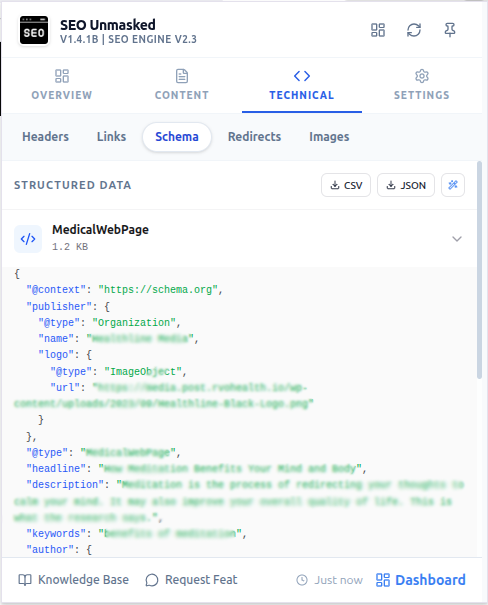Switch to the Content tab

tap(182, 85)
